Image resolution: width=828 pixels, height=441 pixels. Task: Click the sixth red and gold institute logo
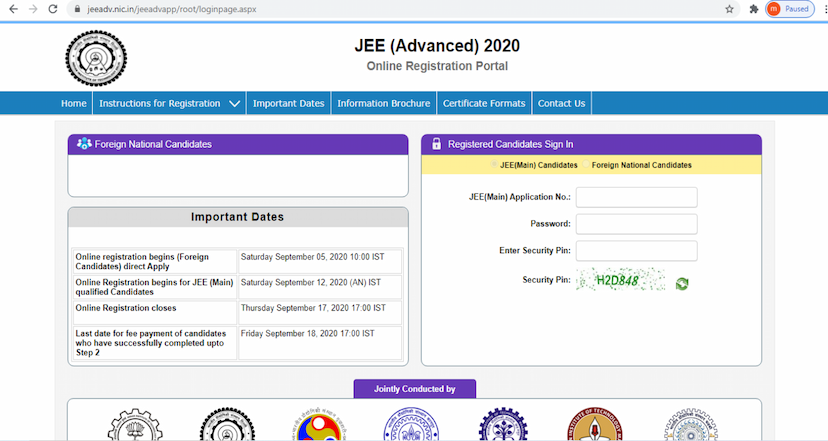[x=595, y=425]
